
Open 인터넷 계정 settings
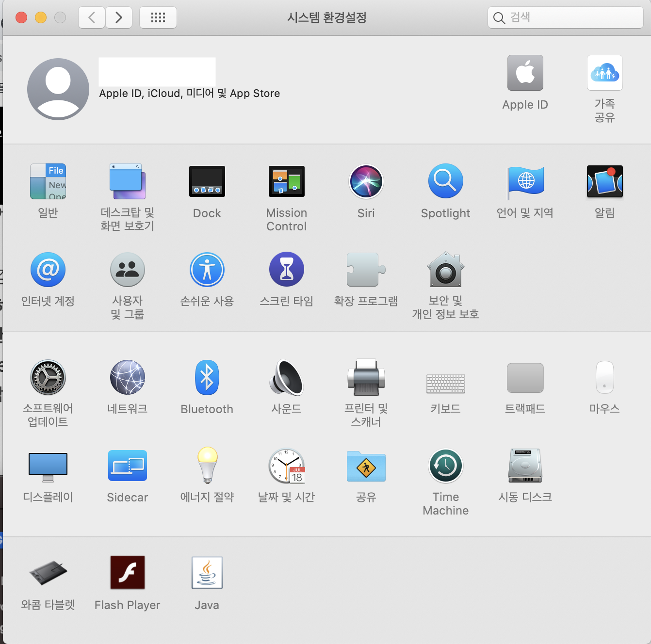coord(48,270)
